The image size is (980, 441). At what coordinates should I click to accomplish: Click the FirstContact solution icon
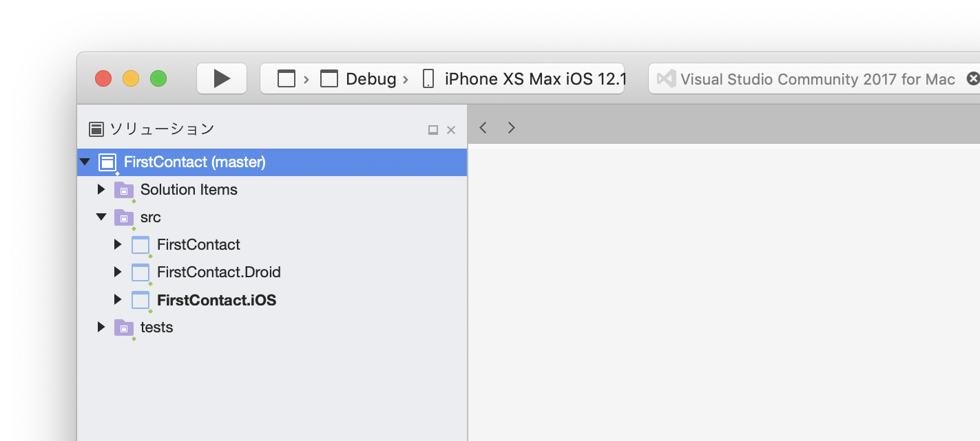[107, 162]
